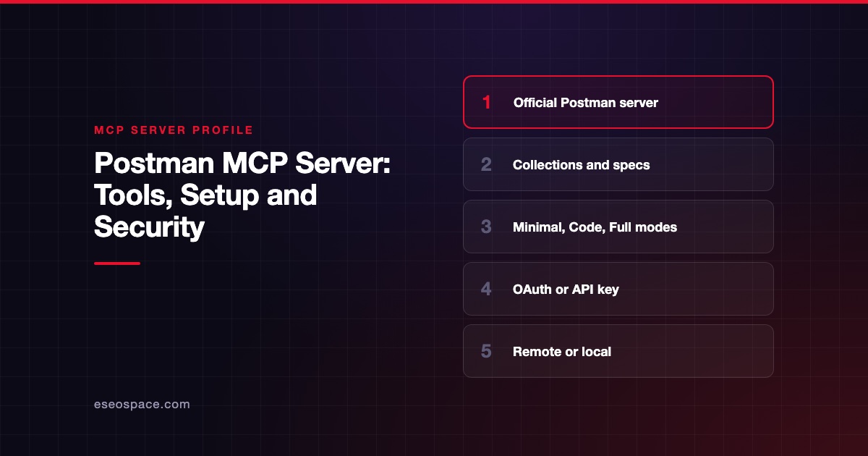
Task: Click the eseospace.com text
Action: 142,405
